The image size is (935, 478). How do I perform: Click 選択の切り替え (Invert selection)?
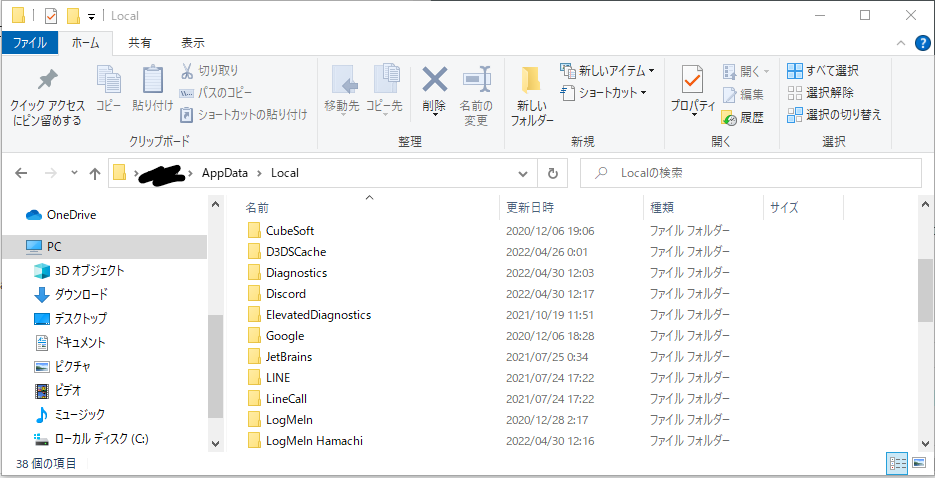834,114
